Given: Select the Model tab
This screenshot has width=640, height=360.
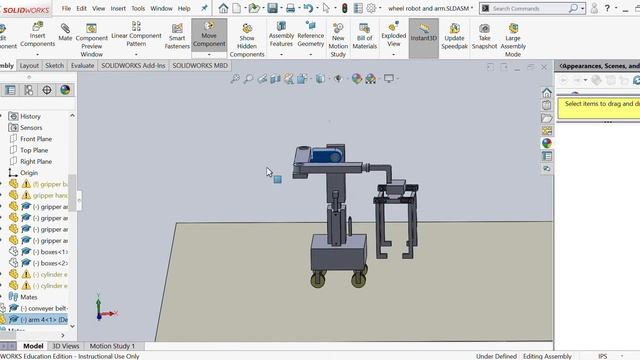Looking at the screenshot, I should pos(33,346).
